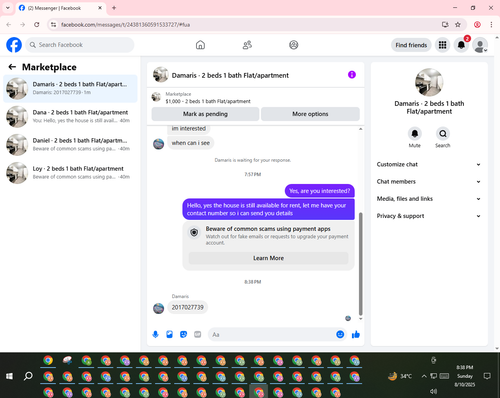The width and height of the screenshot is (500, 398).
Task: Expand Media, files and links section
Action: [x=429, y=199]
